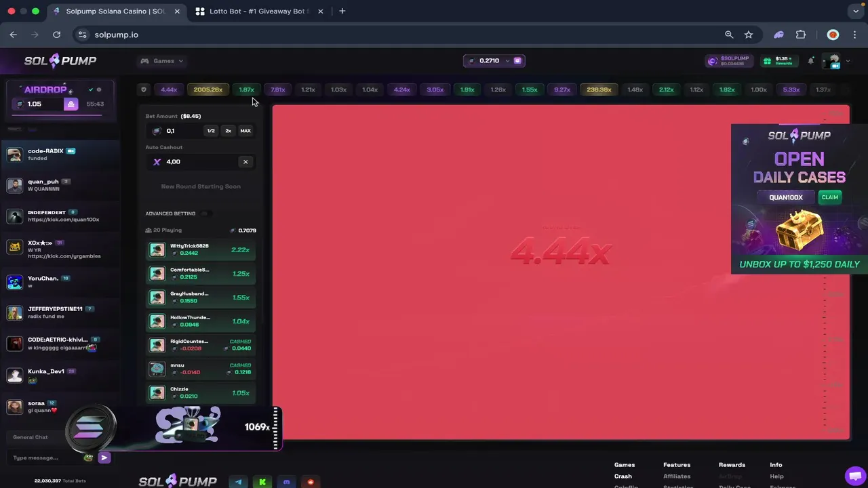Image resolution: width=868 pixels, height=488 pixels.
Task: Open browser zoom magnifier icon
Action: click(729, 35)
